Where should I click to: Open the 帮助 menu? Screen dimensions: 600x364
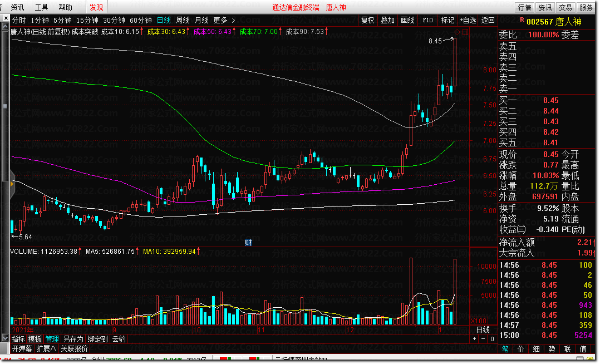(66, 7)
